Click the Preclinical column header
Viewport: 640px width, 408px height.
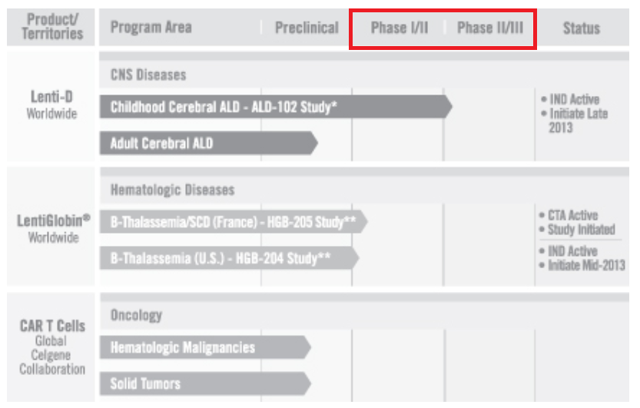pos(307,28)
